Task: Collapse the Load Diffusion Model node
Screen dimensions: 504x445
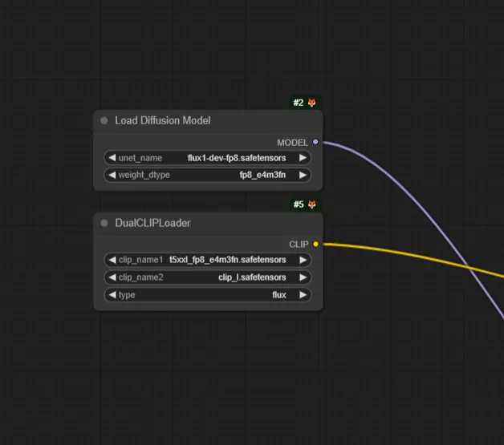Action: pyautogui.click(x=104, y=121)
